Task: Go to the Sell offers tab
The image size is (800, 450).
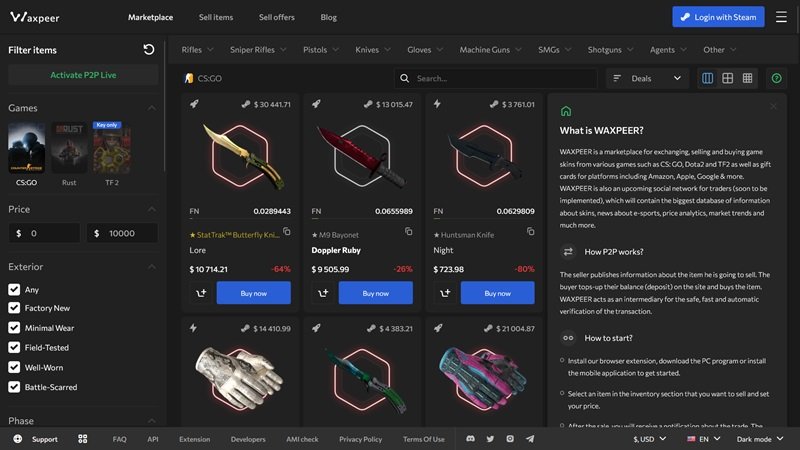Action: click(x=277, y=17)
